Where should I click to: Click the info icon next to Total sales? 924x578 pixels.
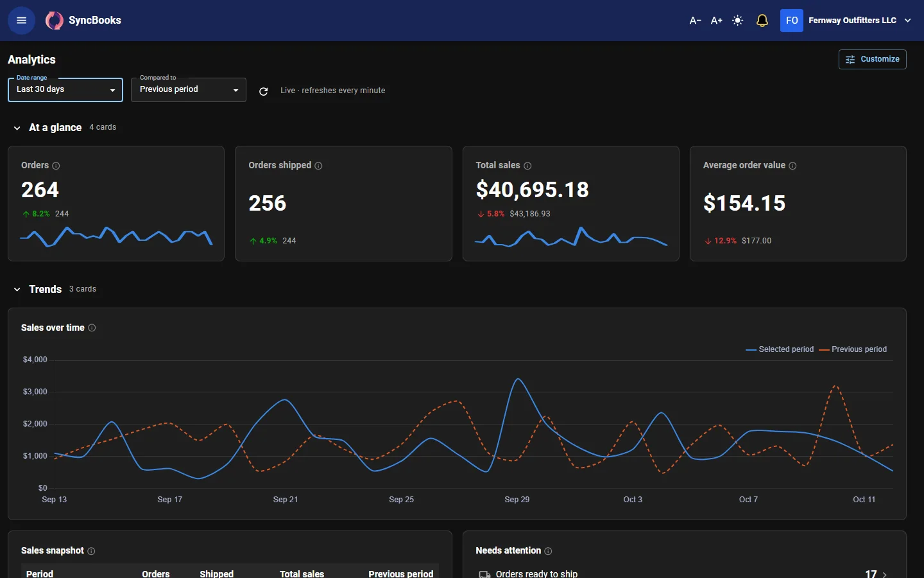(527, 166)
